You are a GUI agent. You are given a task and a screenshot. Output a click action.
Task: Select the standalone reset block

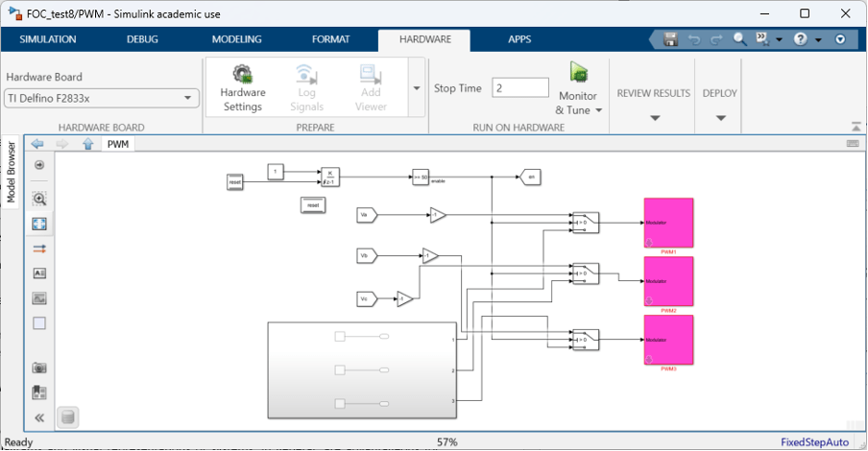point(313,205)
